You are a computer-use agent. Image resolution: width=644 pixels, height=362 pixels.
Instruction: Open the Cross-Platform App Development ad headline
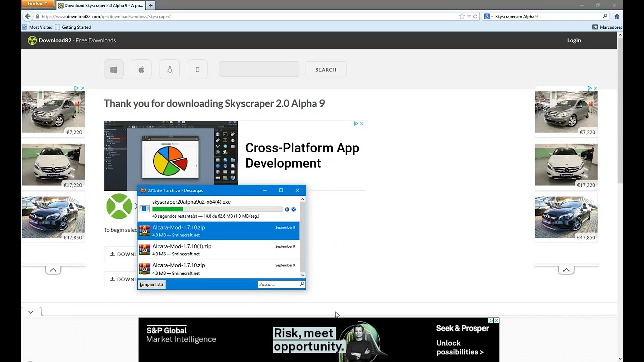pyautogui.click(x=302, y=155)
